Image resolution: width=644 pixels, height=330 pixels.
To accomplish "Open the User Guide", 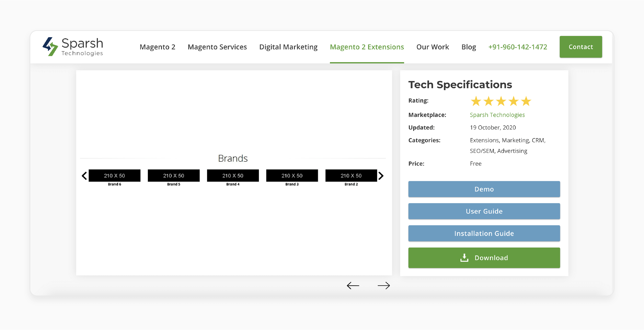I will [x=484, y=211].
